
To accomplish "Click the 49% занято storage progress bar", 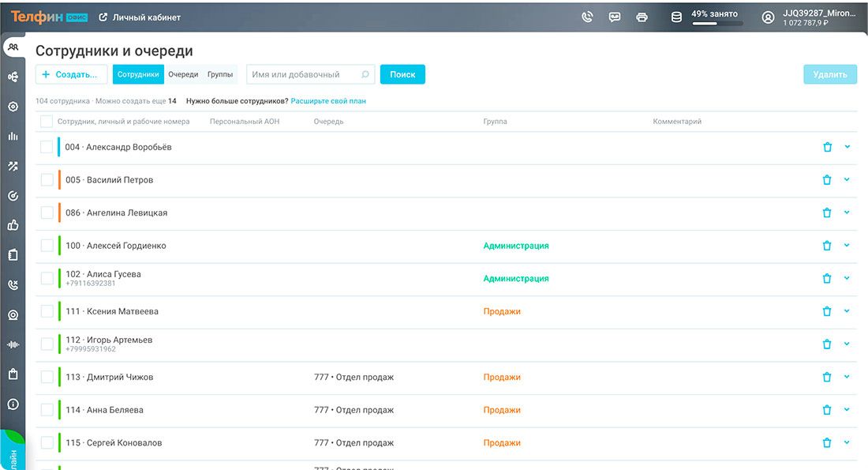I will point(717,24).
